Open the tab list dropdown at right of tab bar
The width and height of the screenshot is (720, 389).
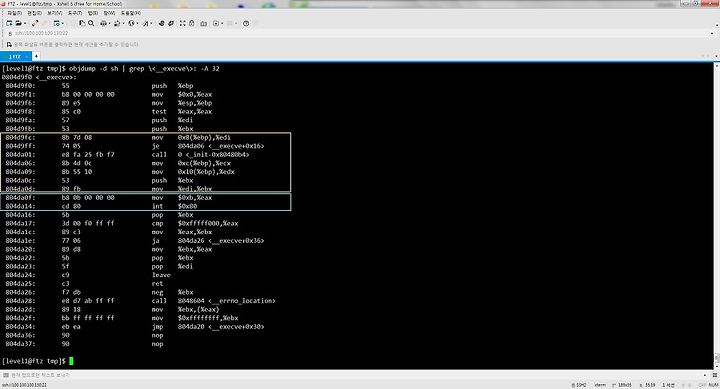tap(716, 56)
